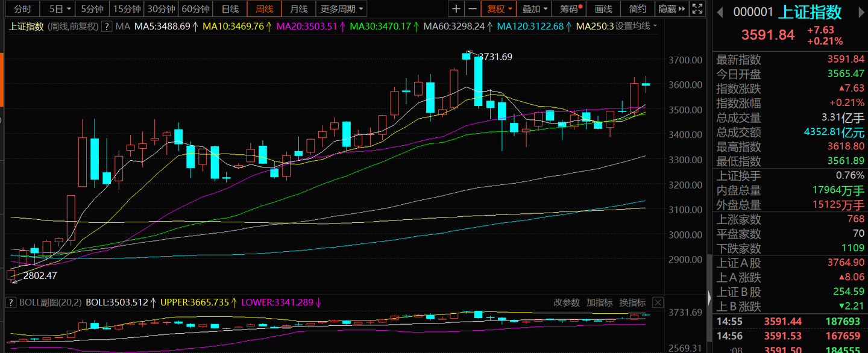
Task: Switch to 月线 monthly chart
Action: tap(298, 9)
